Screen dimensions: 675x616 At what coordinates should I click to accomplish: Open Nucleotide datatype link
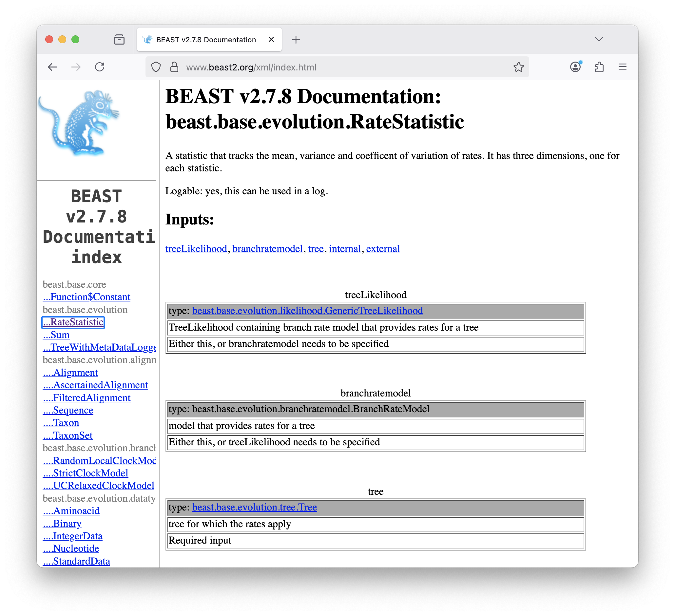coord(71,549)
